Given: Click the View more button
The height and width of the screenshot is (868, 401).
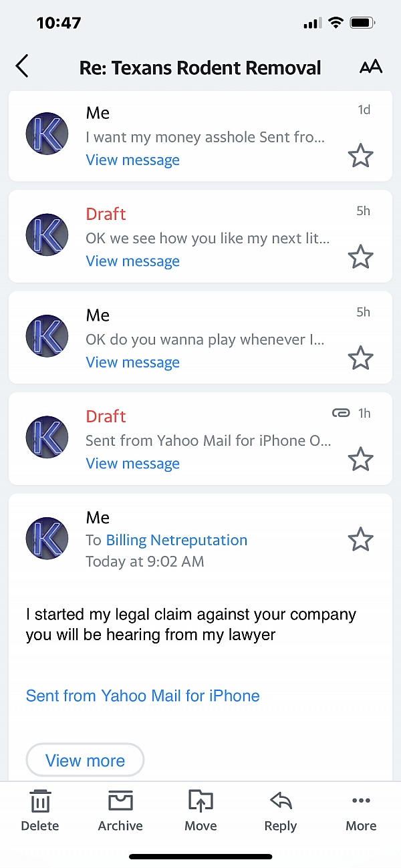Looking at the screenshot, I should tap(85, 760).
